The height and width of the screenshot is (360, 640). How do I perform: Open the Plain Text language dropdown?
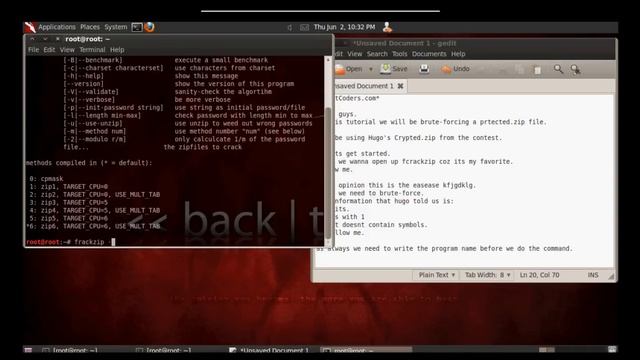click(x=436, y=275)
